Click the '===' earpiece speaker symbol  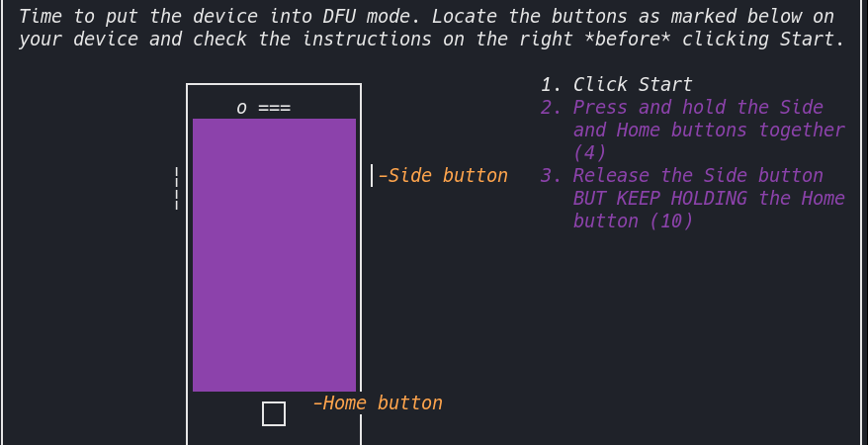[274, 108]
